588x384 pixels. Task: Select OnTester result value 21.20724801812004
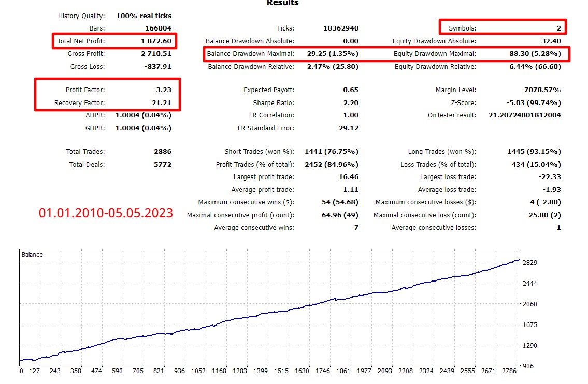point(525,115)
